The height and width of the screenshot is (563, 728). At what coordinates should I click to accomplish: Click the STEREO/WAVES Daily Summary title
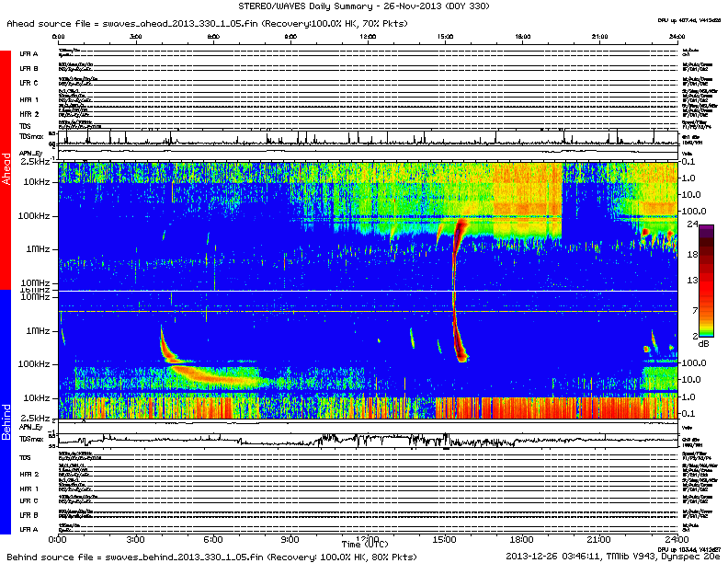(365, 6)
